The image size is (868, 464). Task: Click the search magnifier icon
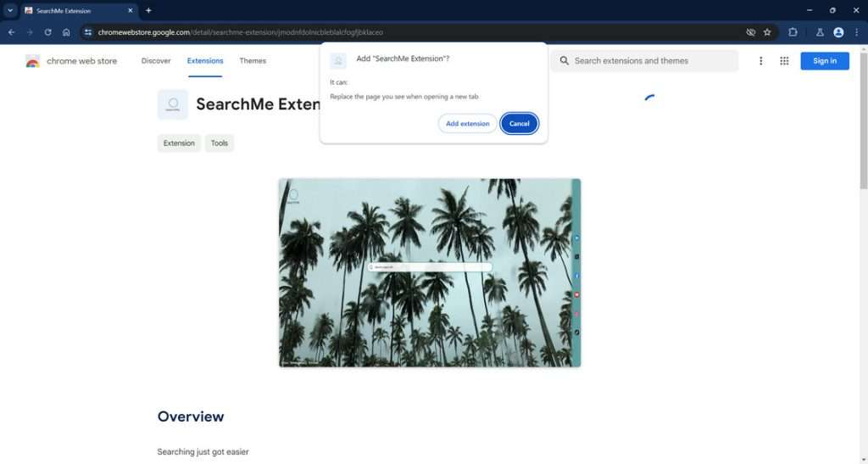564,61
